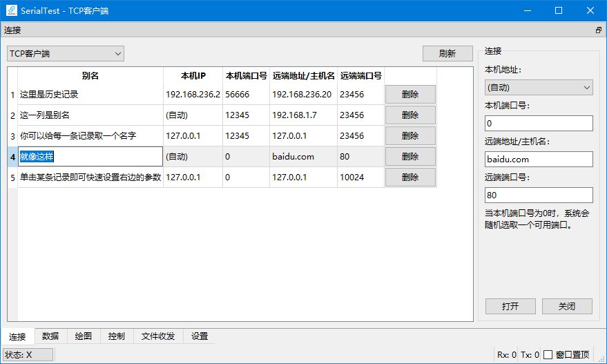The height and width of the screenshot is (364, 607).
Task: Switch to the 连接 tab
Action: point(17,336)
